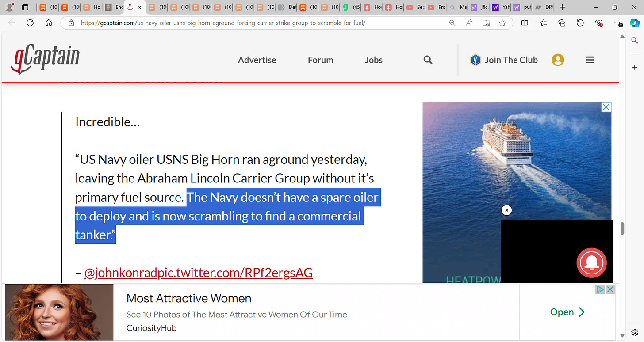This screenshot has width=644, height=342.
Task: Open the Jobs page
Action: tap(374, 60)
